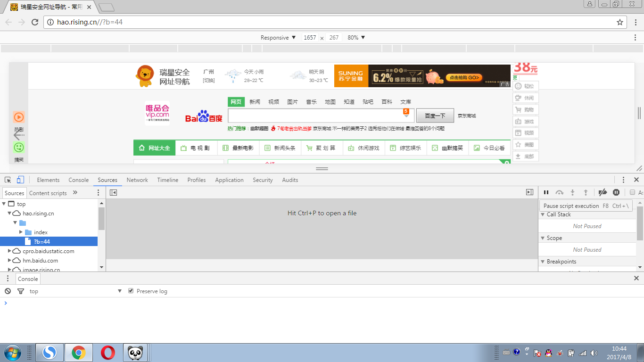Viewport: 644px width, 362px height.
Task: Click the Rising lion logo
Action: (x=145, y=76)
